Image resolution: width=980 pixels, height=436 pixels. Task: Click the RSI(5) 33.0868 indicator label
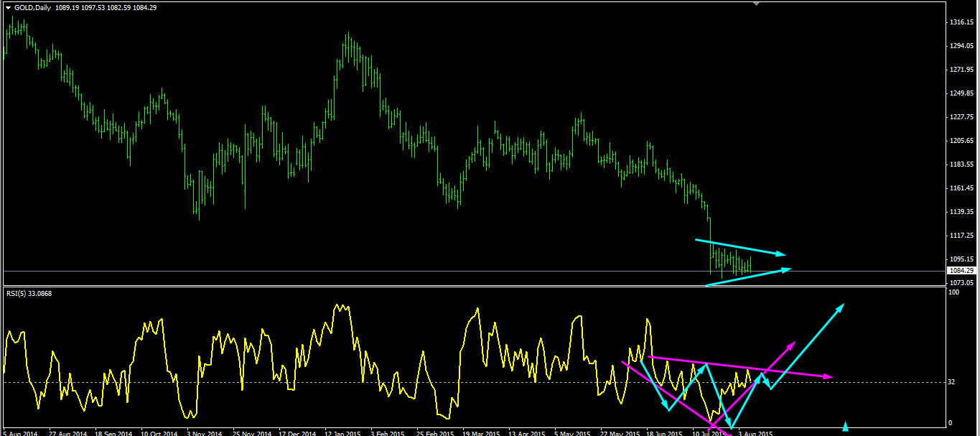pyautogui.click(x=29, y=293)
